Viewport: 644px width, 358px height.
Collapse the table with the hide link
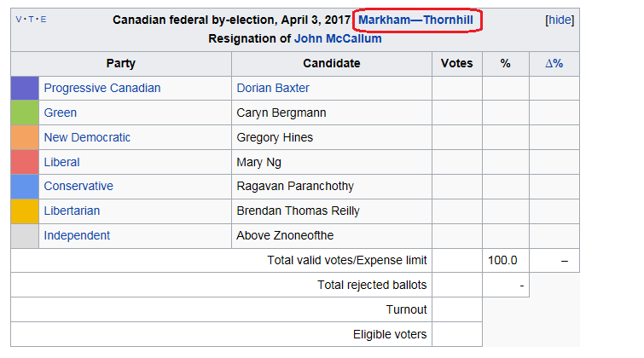click(x=560, y=20)
